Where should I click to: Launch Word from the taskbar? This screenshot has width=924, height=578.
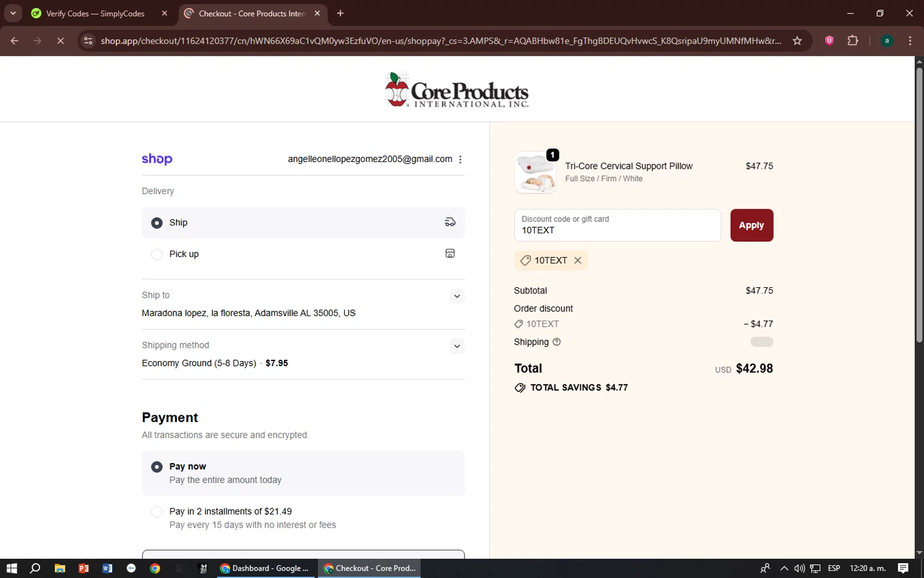click(107, 568)
